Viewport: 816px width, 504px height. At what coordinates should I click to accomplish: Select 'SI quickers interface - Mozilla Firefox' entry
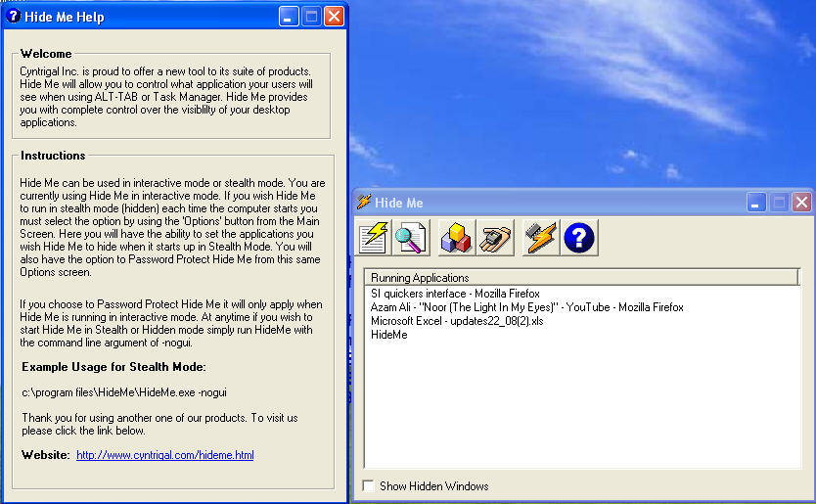pyautogui.click(x=455, y=294)
